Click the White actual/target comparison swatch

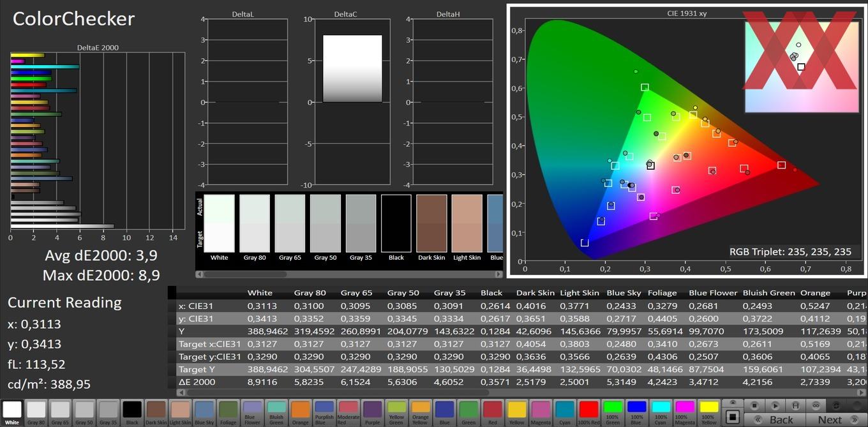[219, 223]
